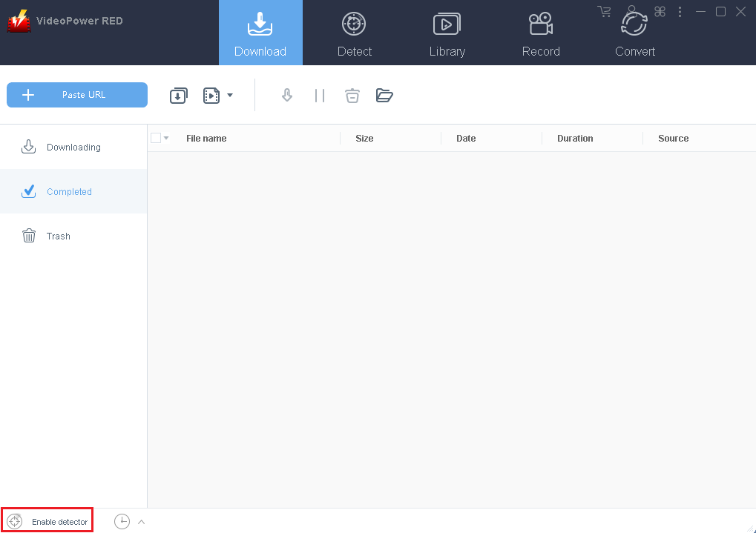The height and width of the screenshot is (533, 756).
Task: Expand the video format dropdown arrow
Action: (x=230, y=96)
